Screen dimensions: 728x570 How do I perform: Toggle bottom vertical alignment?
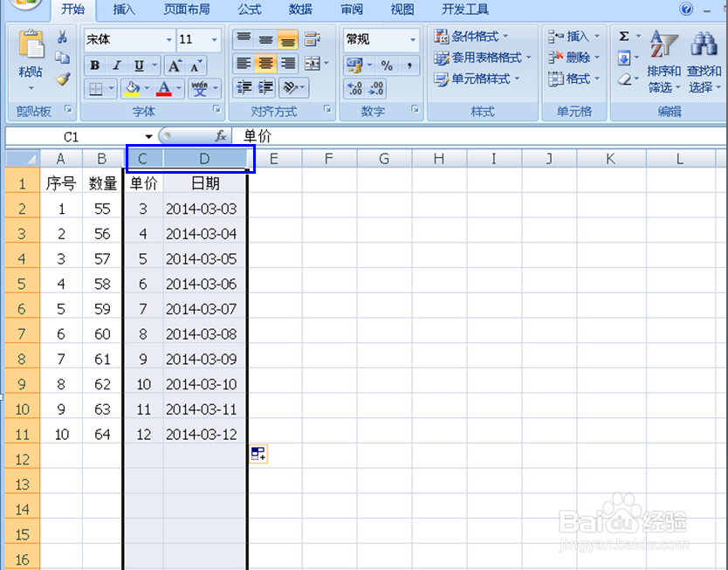coord(288,39)
